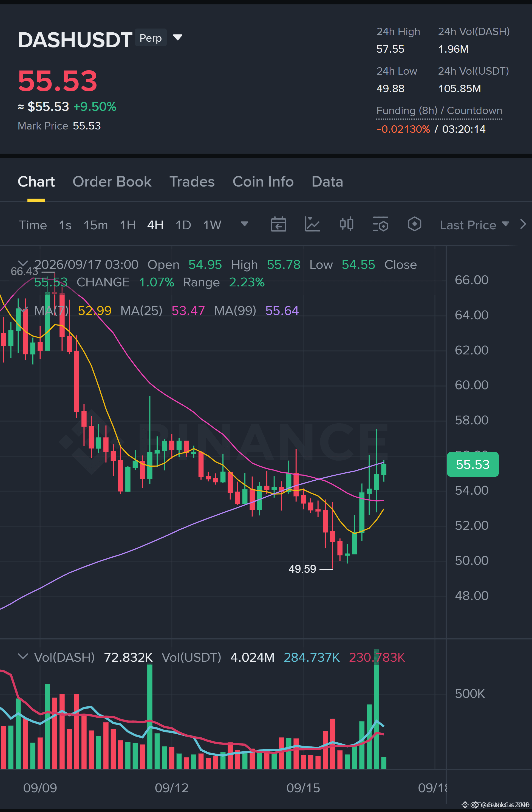Image resolution: width=532 pixels, height=812 pixels.
Task: Switch to the Coin Info tab
Action: point(263,182)
